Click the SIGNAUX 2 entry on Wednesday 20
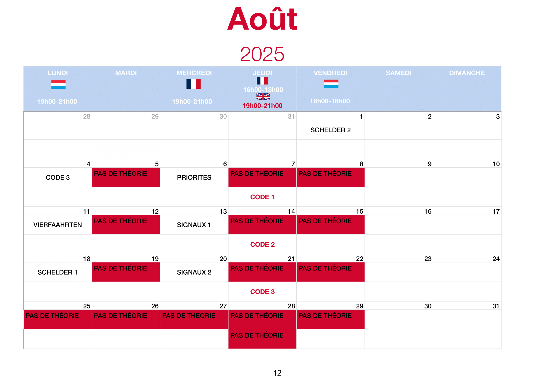Screen dimensions: 555x392 click(x=194, y=272)
